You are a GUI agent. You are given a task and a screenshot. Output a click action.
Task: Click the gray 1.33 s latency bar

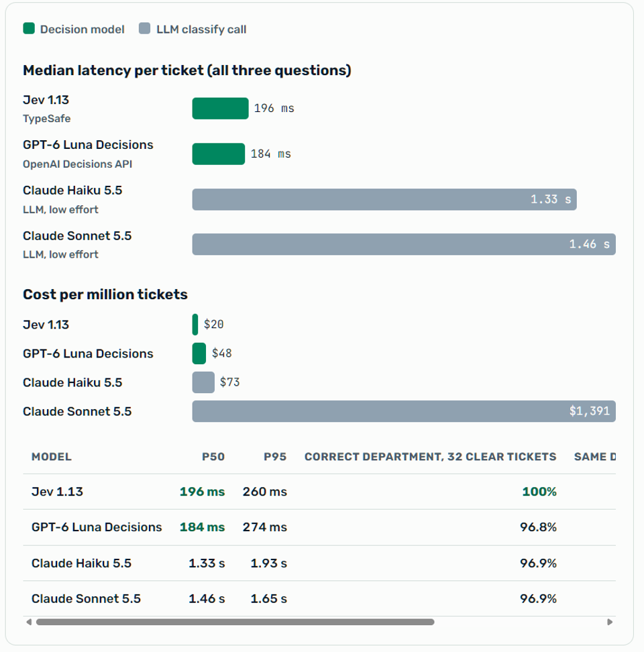[384, 200]
